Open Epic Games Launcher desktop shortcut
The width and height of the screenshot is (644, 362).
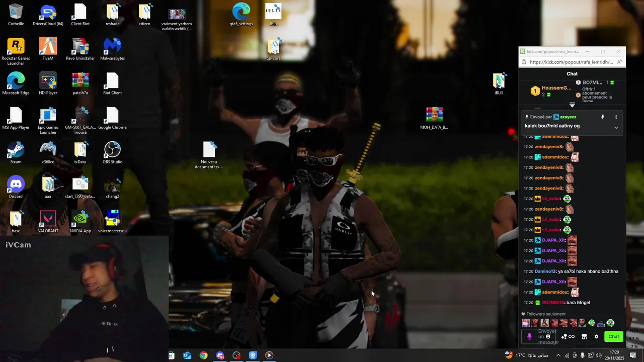48,121
